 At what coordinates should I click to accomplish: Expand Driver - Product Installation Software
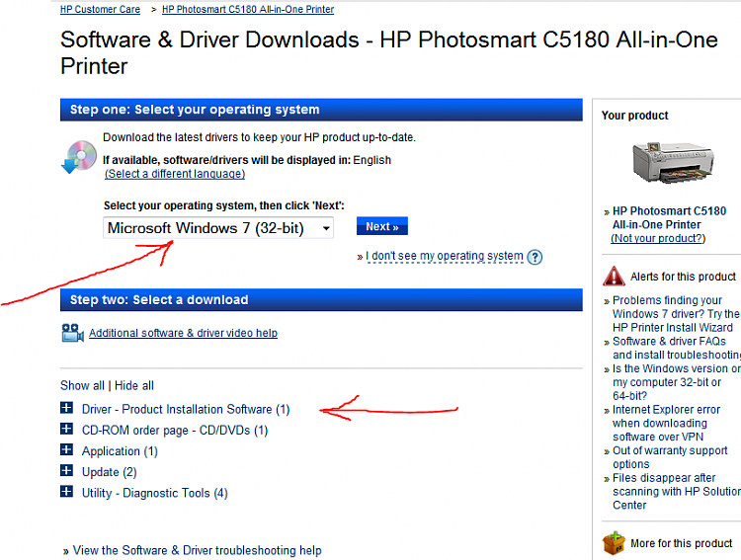(66, 408)
